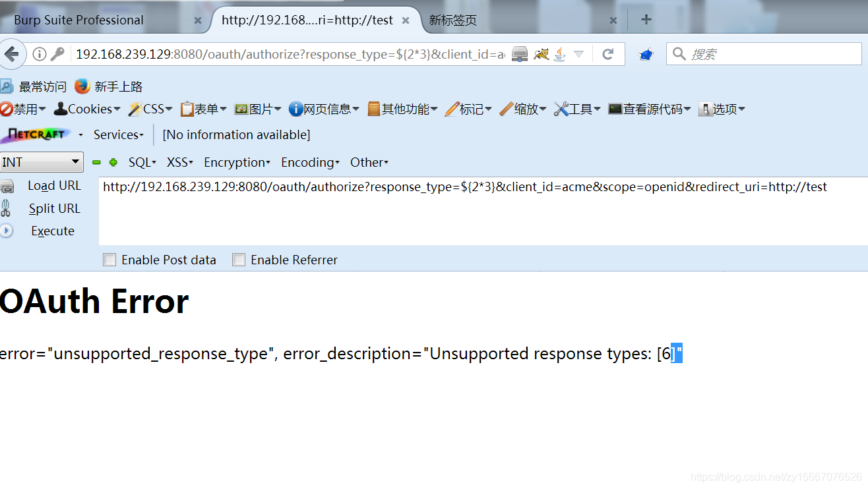Viewport: 868px width, 489px height.
Task: Open the 最常访问 bookmark
Action: tap(34, 86)
